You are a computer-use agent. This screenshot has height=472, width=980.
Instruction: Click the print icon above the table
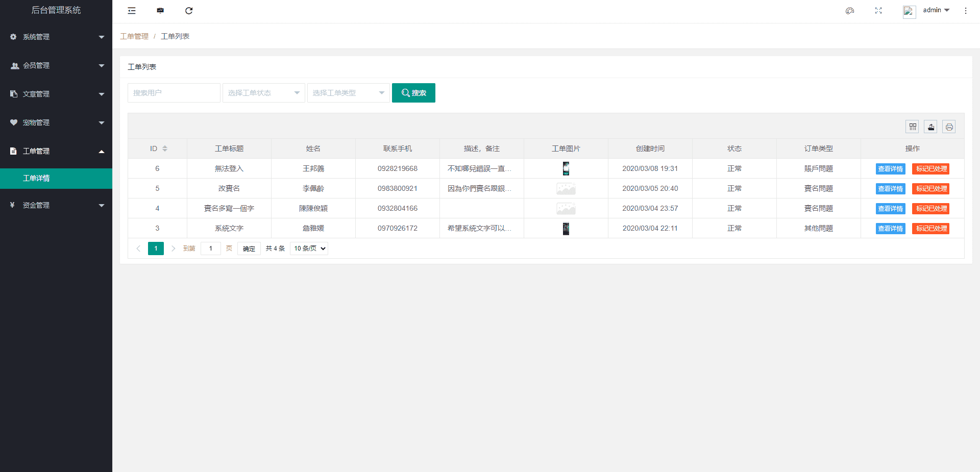pyautogui.click(x=949, y=127)
